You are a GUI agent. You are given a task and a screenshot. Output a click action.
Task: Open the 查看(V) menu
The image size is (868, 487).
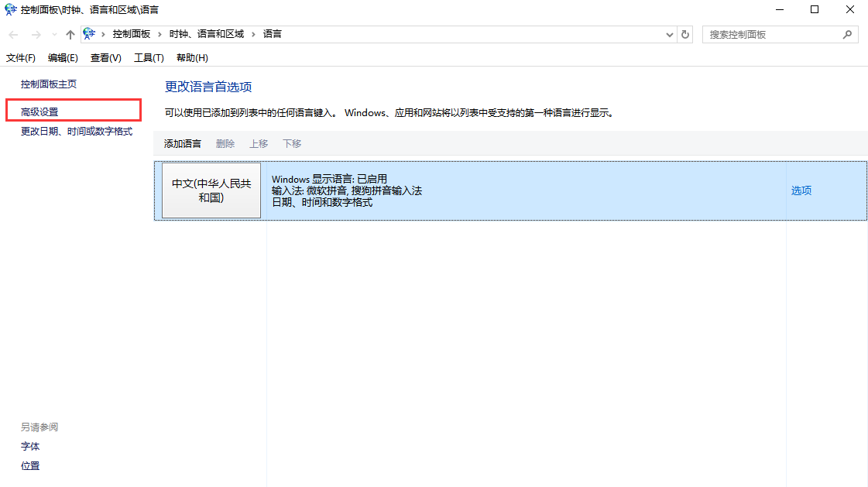[105, 58]
